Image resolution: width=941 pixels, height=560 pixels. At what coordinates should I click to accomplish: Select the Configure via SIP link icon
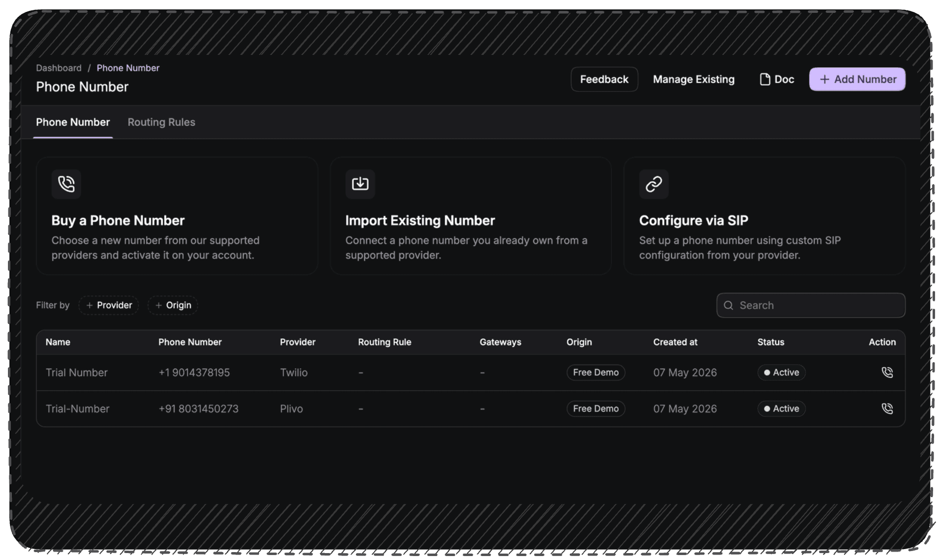[654, 184]
